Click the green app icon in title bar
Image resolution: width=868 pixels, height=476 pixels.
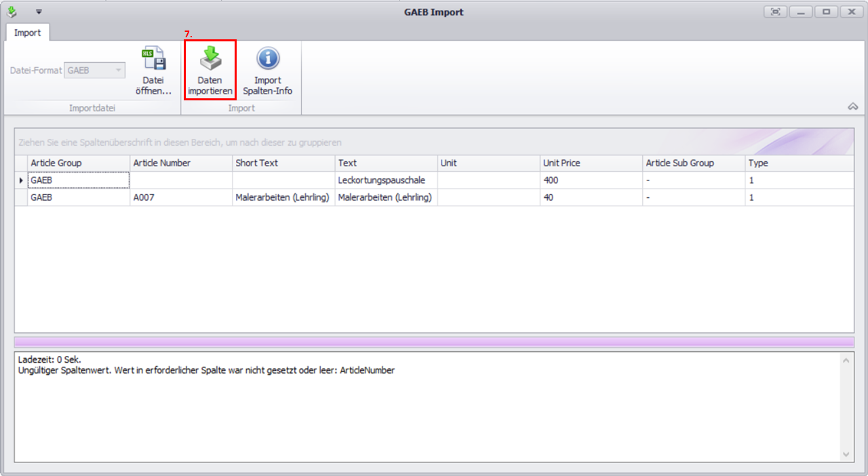click(x=12, y=12)
